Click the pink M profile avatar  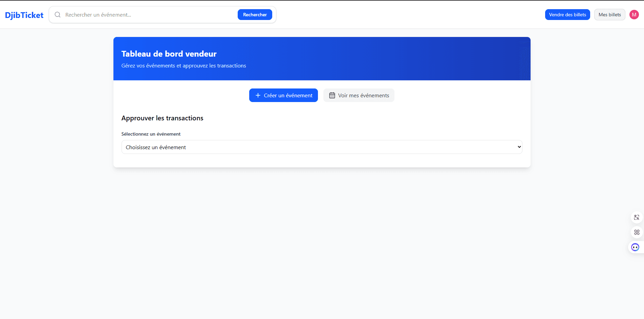634,15
